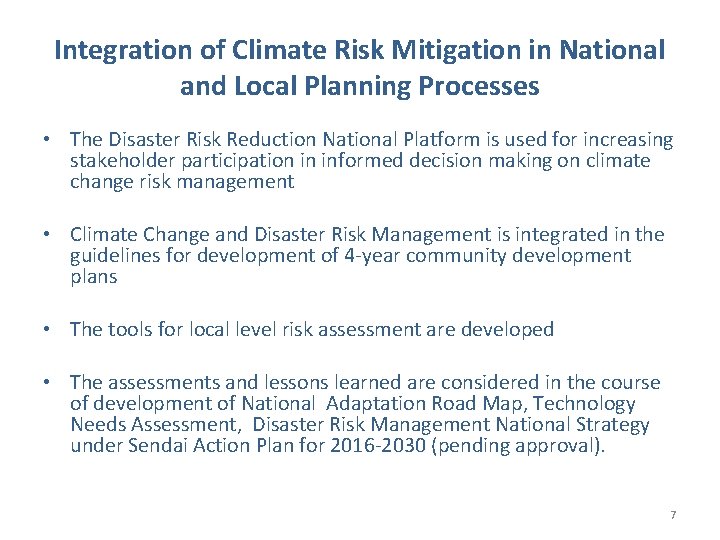Click the line 'The assessments and lessons learned are considered'

365,382
